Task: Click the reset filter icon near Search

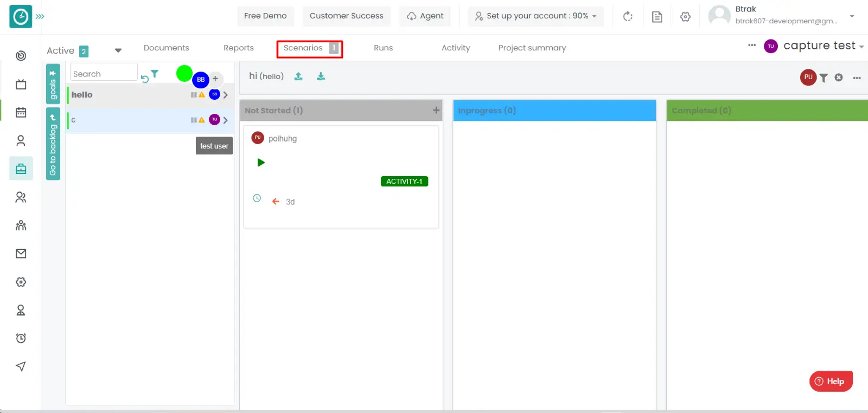Action: click(144, 79)
